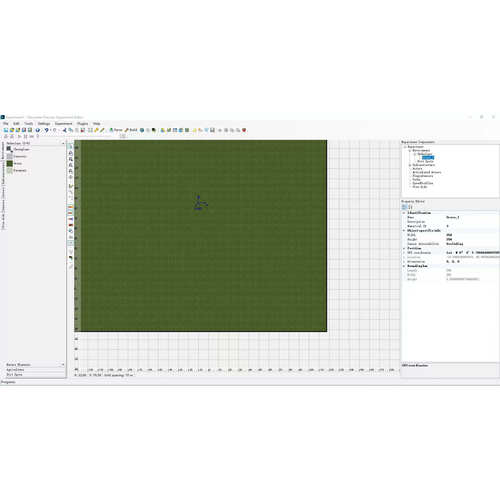Select the pointer tool topping the vertical toolbar
Viewport: 500px width, 500px height.
71,147
